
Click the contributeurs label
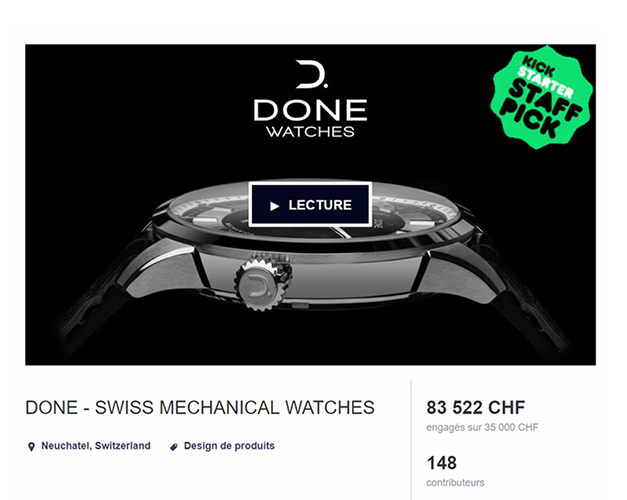455,482
